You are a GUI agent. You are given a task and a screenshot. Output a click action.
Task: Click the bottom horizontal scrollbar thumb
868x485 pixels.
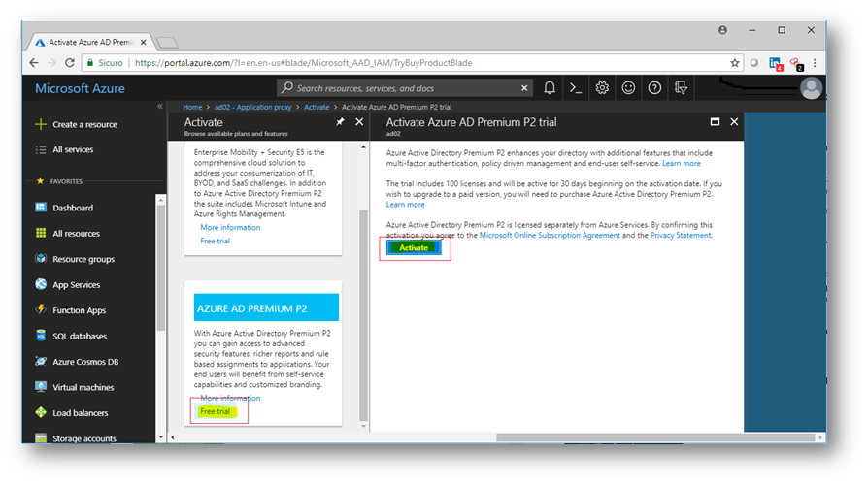click(x=656, y=437)
